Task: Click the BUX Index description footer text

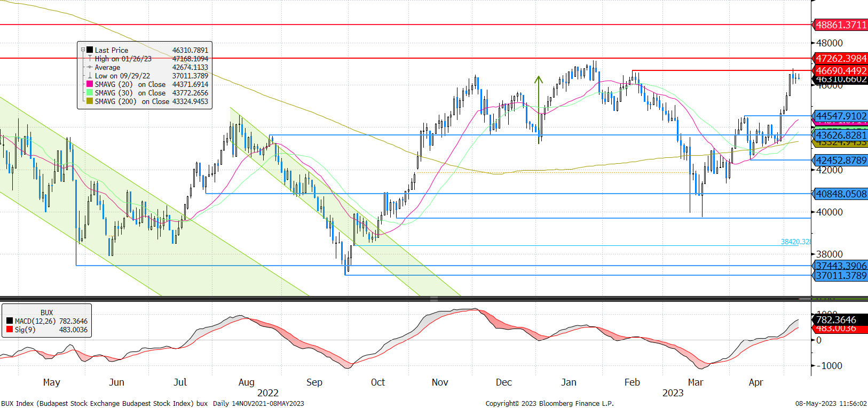Action: pyautogui.click(x=105, y=403)
